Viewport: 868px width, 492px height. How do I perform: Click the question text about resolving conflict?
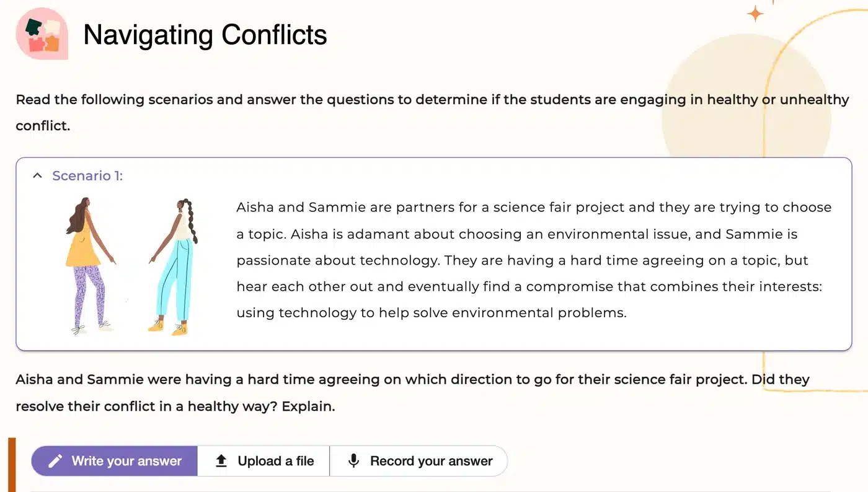pos(412,393)
